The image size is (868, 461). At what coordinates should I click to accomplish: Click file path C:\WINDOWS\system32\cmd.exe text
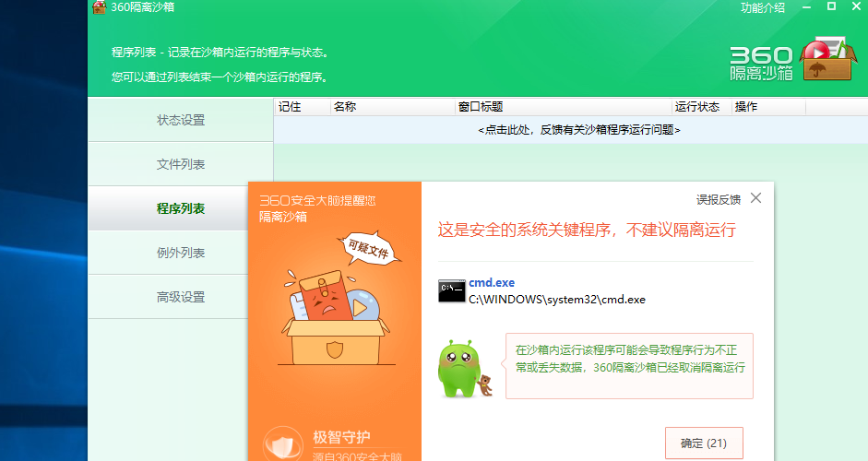(557, 300)
